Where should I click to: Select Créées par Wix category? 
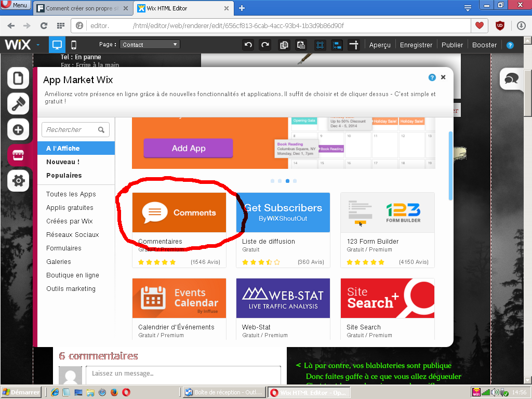[x=69, y=221]
